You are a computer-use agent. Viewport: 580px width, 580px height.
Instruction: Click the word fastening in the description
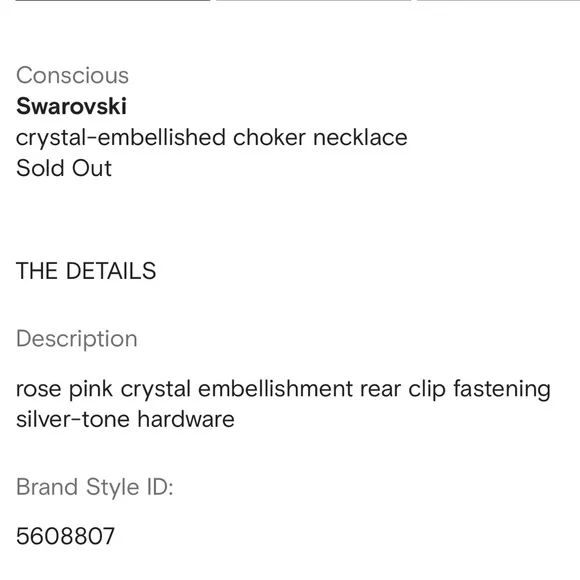[x=502, y=389]
